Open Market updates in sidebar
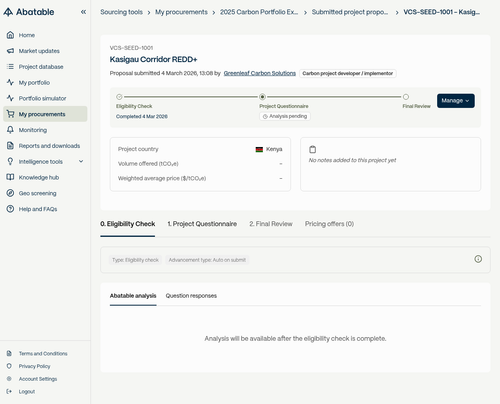Viewport: 500px width, 404px height. (45, 51)
